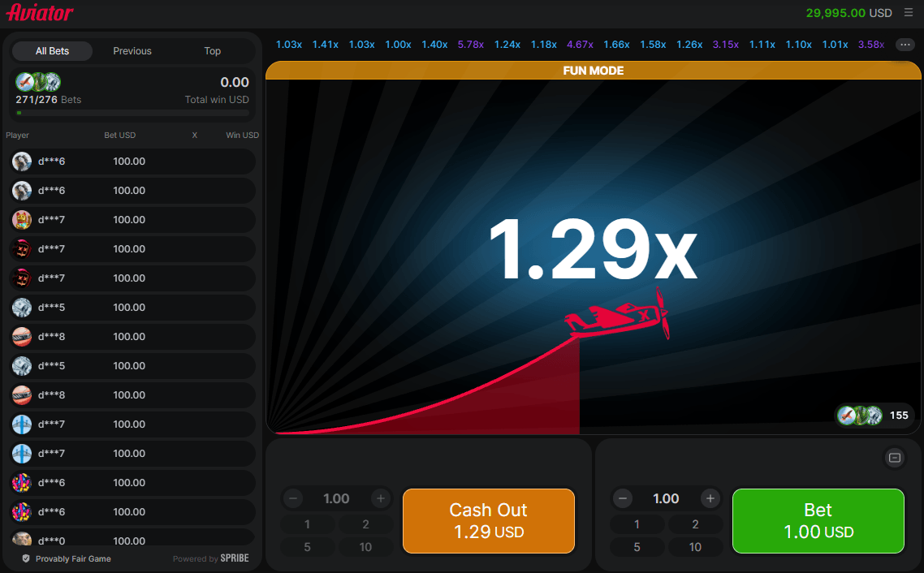Open the Provably Fair Game link
This screenshot has width=924, height=573.
[x=73, y=559]
